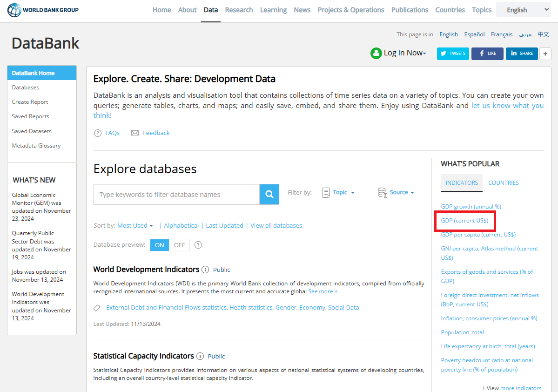Open the GDP (current US$) indicator link

[x=464, y=221]
